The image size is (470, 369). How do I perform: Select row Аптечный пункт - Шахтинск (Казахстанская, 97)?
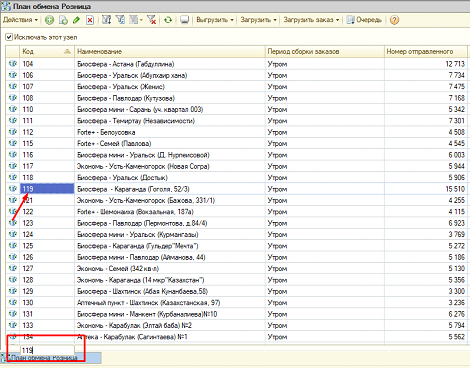point(236,303)
